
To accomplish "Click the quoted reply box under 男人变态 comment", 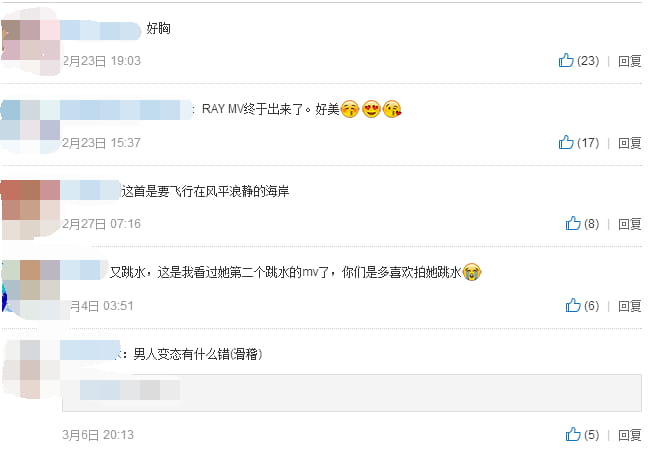I will [x=352, y=393].
